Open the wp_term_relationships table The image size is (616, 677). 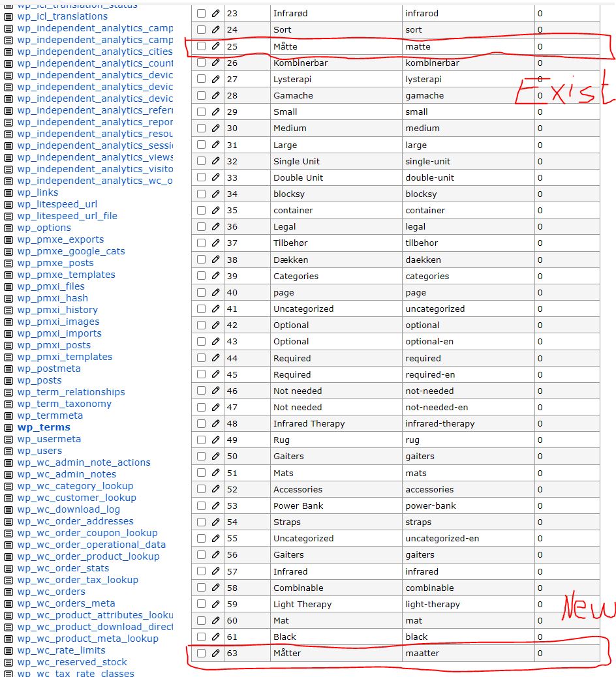click(71, 392)
